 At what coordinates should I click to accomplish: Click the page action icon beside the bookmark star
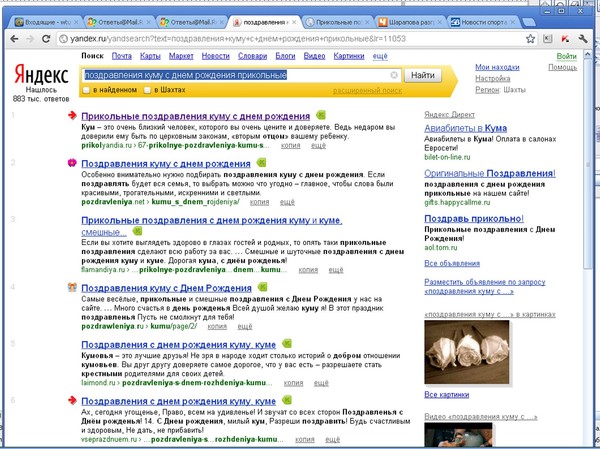click(548, 39)
